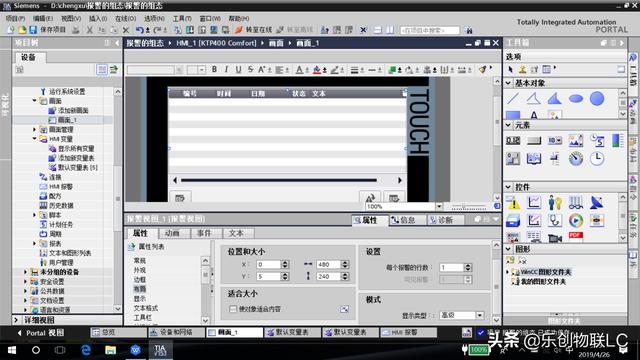The image size is (640, 360).
Task: Open the zoom 100% dropdown
Action: [439, 207]
